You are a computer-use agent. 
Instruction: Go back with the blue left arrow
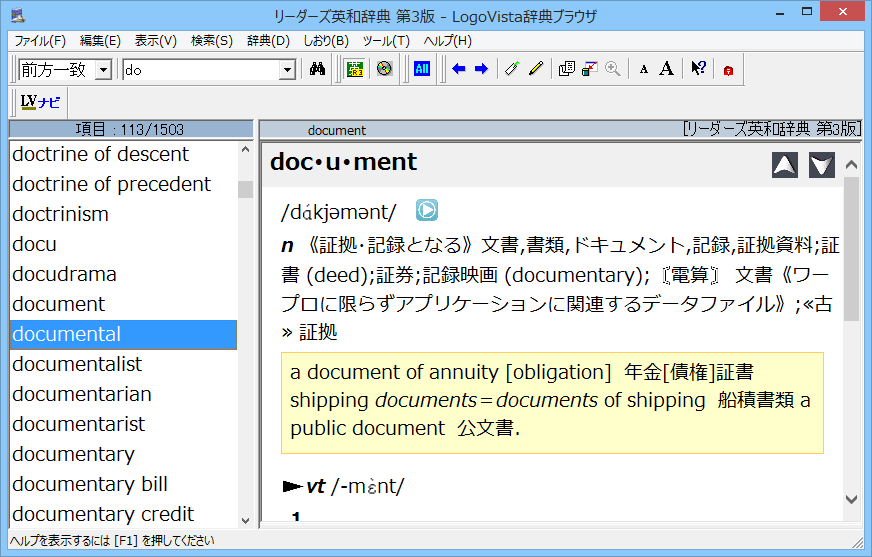pyautogui.click(x=459, y=69)
